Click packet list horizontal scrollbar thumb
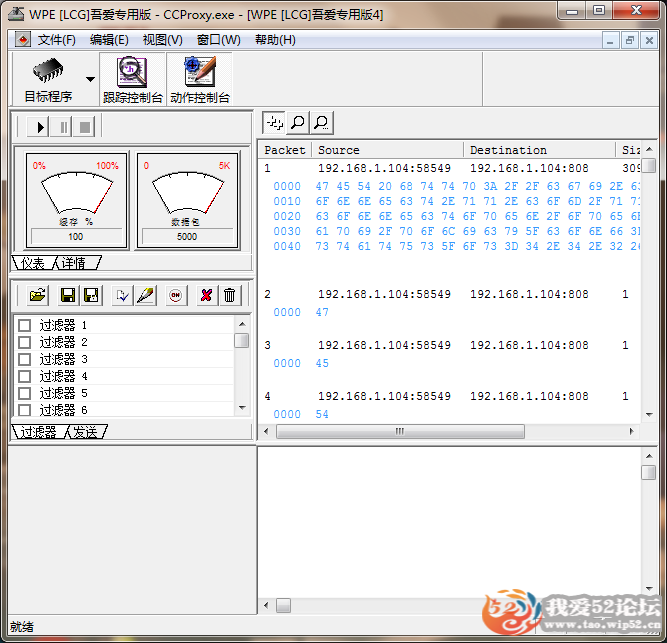This screenshot has height=643, width=667. click(400, 432)
